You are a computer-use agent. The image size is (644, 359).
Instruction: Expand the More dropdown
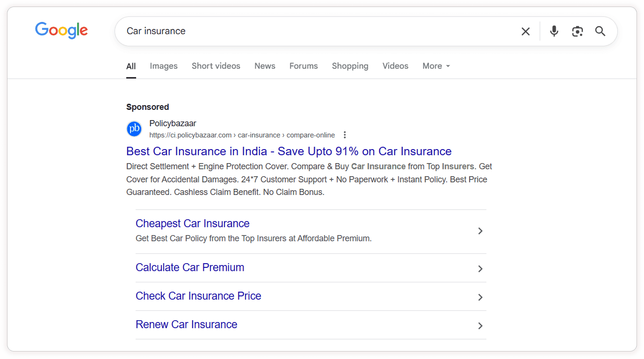click(x=436, y=66)
